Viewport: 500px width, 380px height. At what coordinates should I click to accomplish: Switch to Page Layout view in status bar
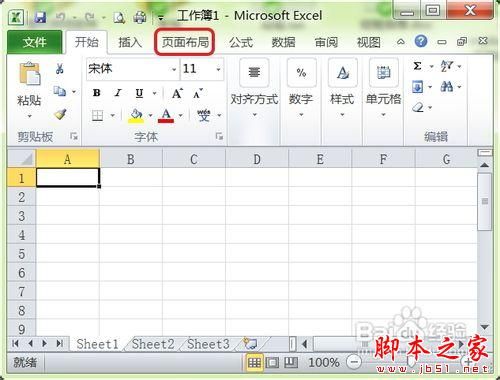(272, 363)
